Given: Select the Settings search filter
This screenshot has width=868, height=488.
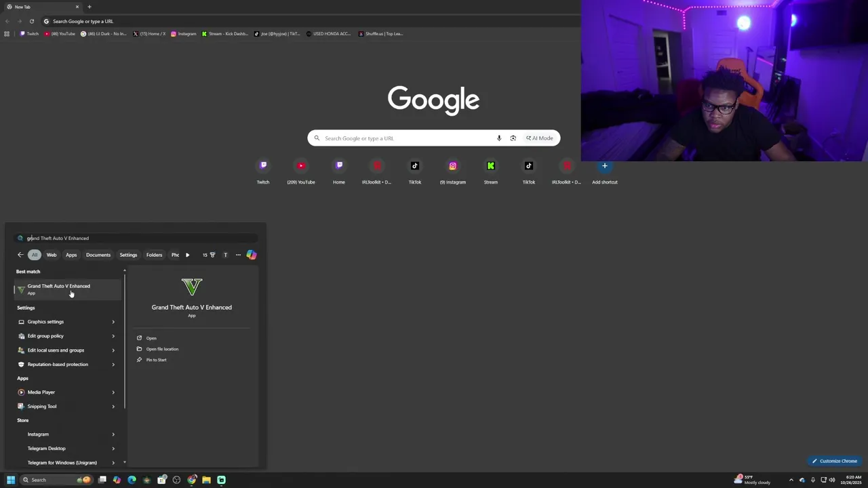Looking at the screenshot, I should tap(128, 255).
